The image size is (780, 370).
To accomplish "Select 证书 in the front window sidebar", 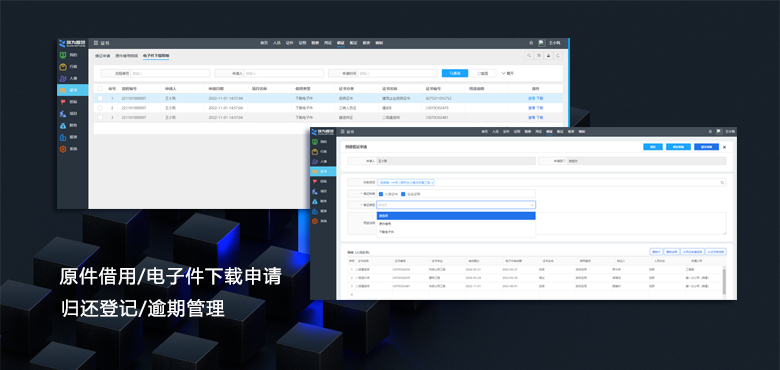I will tap(323, 172).
